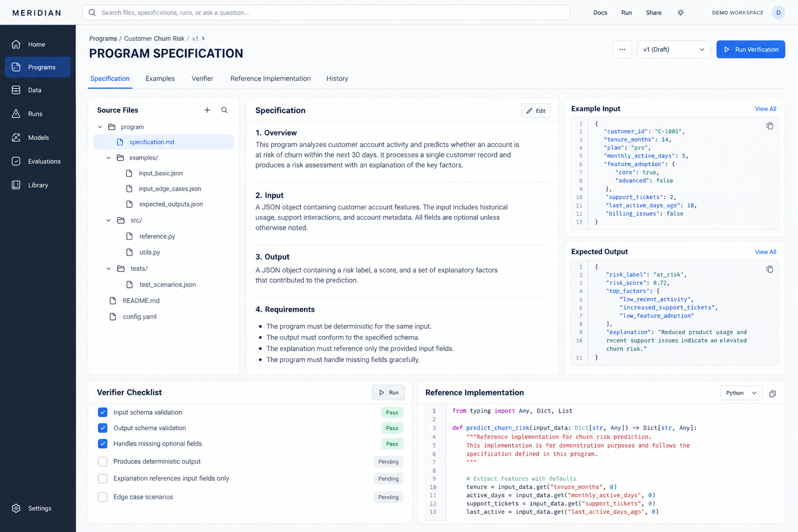Open the reference.py file

(x=157, y=236)
